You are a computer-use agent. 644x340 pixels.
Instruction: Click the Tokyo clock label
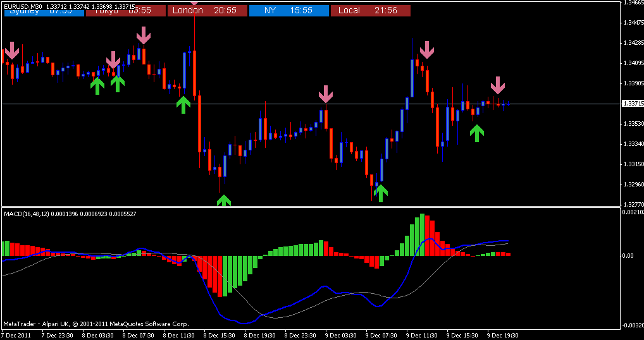coord(126,11)
